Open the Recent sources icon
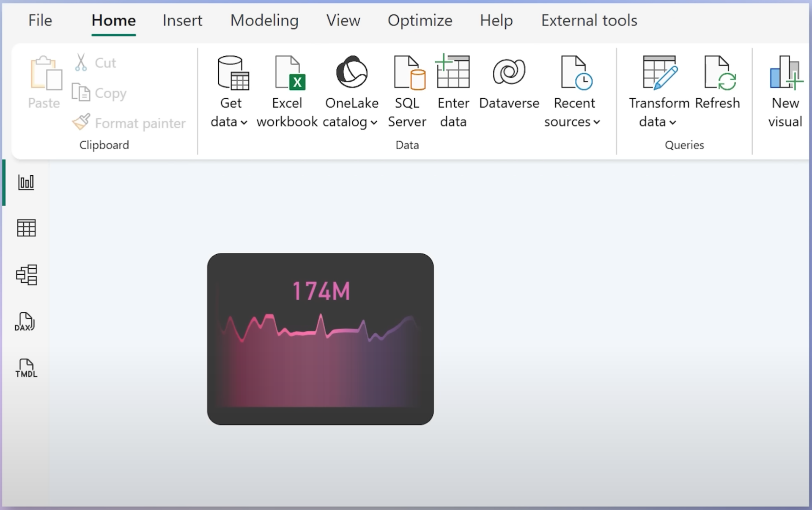Image resolution: width=812 pixels, height=510 pixels. point(576,73)
